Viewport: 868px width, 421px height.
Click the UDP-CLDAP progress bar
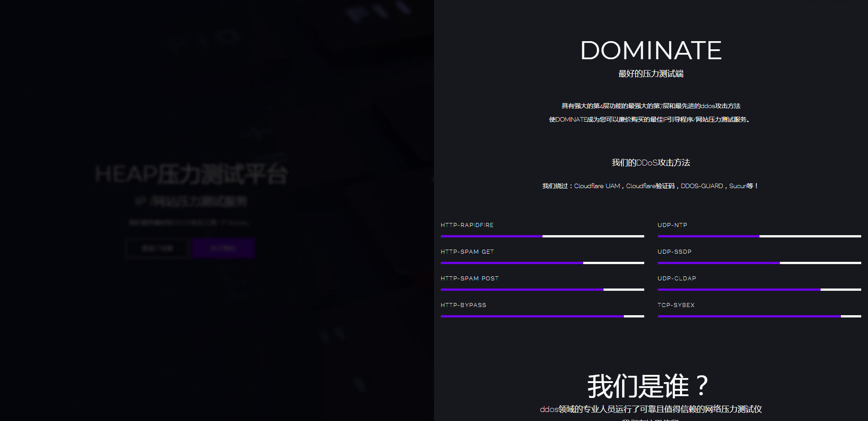click(x=759, y=289)
